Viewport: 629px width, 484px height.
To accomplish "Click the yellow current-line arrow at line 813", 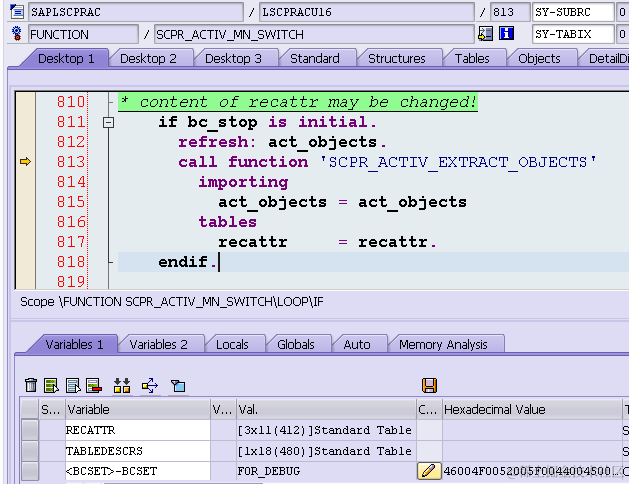I will 25,162.
